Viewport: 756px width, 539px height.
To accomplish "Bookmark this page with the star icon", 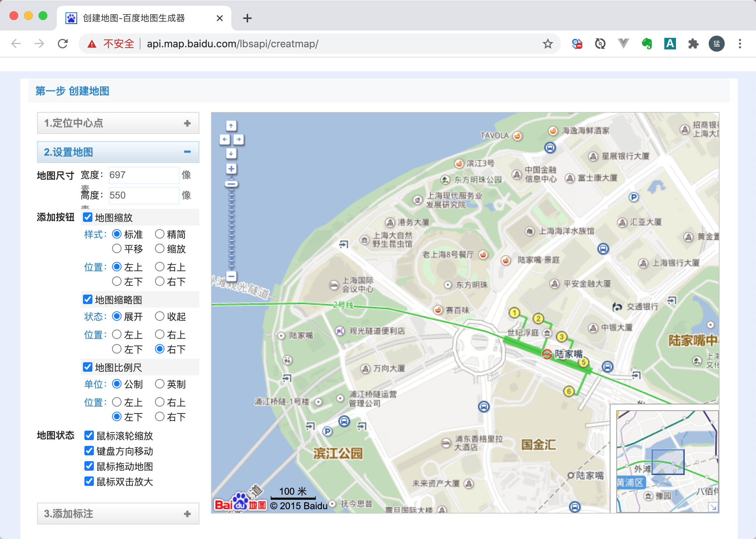I will tap(548, 44).
